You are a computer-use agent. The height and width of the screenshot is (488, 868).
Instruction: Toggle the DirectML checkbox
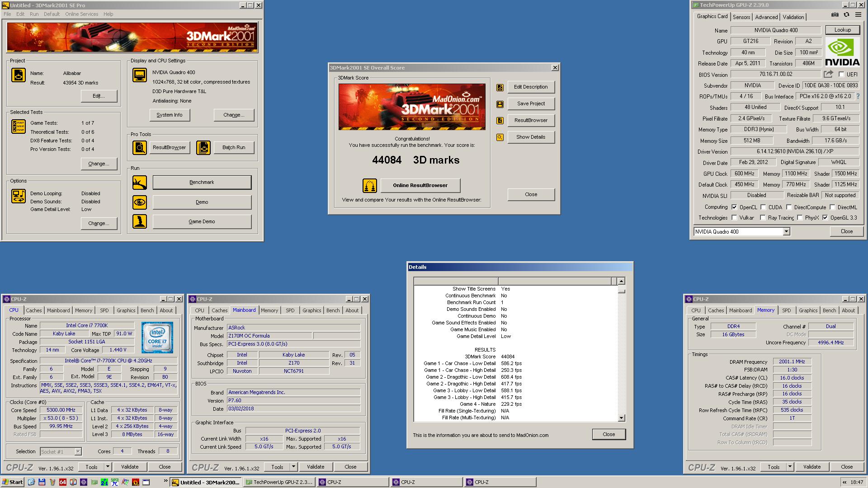(832, 207)
